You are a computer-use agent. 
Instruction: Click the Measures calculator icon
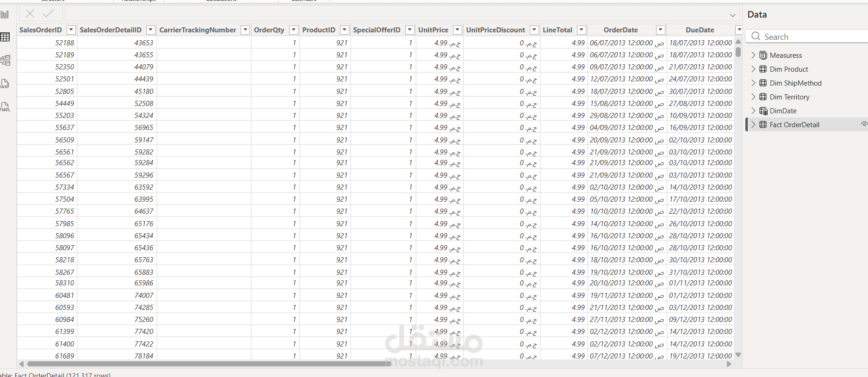pos(763,55)
